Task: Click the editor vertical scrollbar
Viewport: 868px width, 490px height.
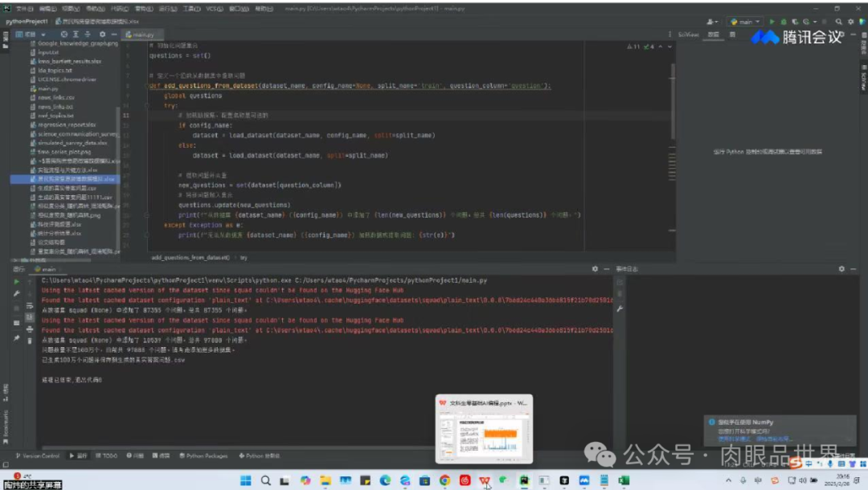Action: (x=673, y=102)
